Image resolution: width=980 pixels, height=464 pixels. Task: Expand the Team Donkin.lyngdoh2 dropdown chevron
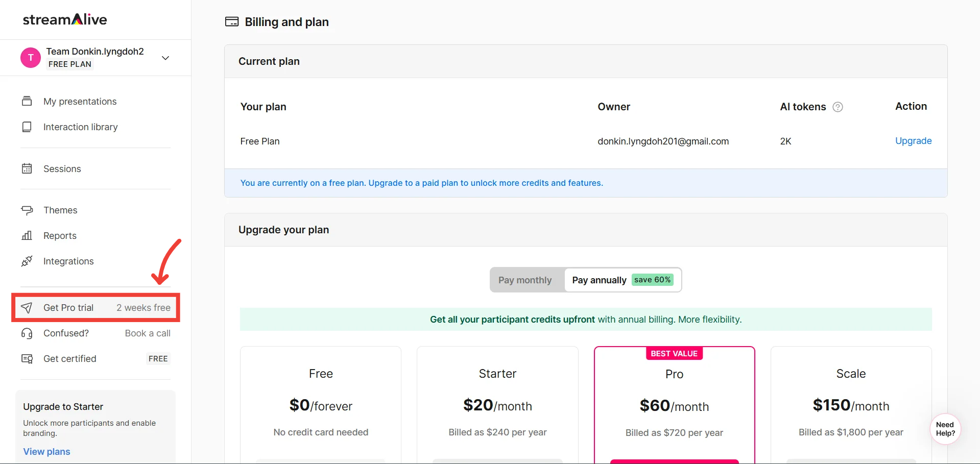pos(165,58)
